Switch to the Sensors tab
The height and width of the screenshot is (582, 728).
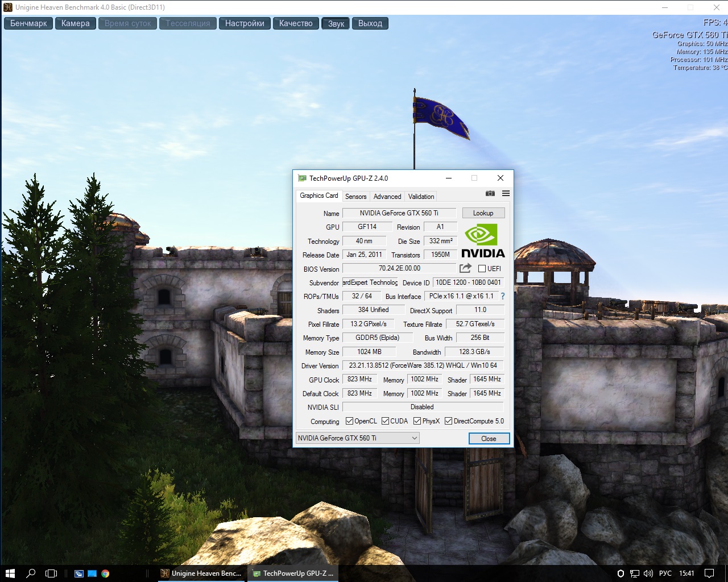(x=355, y=197)
